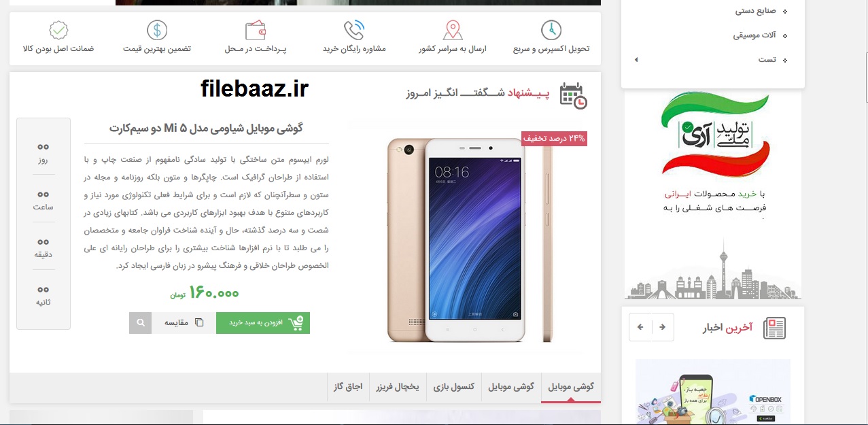Click the gray magnifier quick-view button

(140, 322)
